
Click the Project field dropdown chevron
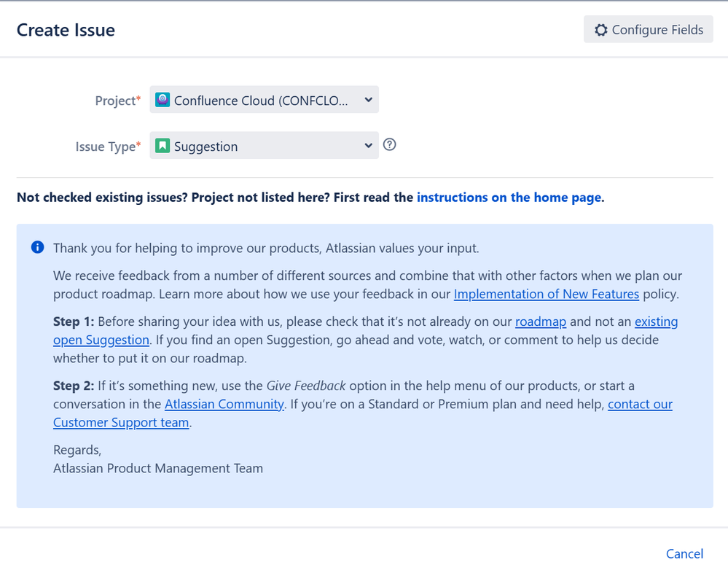pyautogui.click(x=367, y=99)
